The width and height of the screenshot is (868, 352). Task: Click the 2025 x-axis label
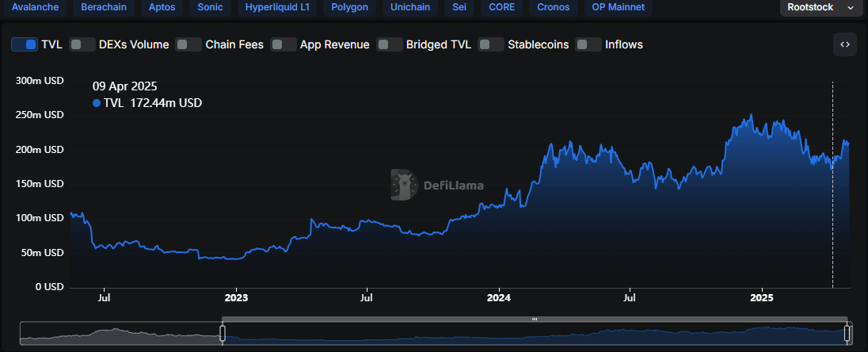[x=762, y=297]
